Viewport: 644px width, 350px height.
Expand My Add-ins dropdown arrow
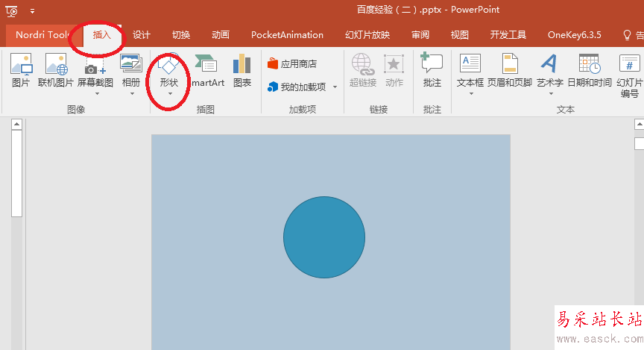click(x=335, y=87)
